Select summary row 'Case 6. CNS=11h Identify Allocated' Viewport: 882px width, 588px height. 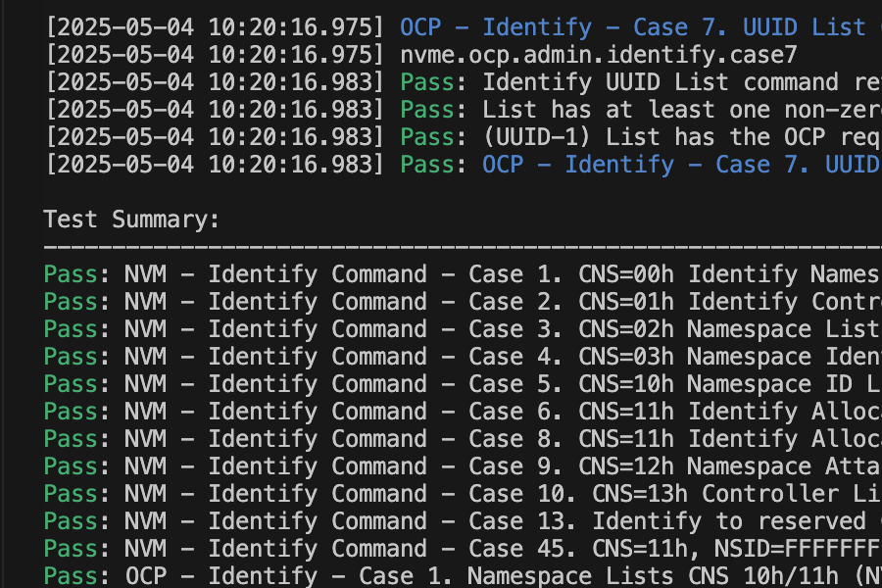(x=463, y=412)
